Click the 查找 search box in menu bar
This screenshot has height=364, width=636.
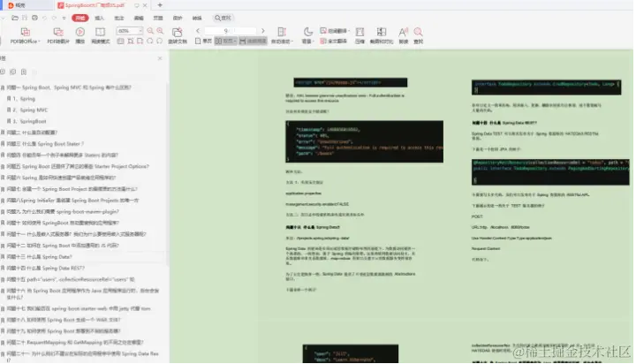pos(223,18)
